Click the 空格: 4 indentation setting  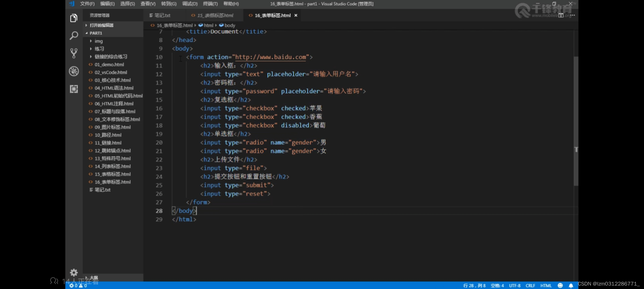[497, 286]
